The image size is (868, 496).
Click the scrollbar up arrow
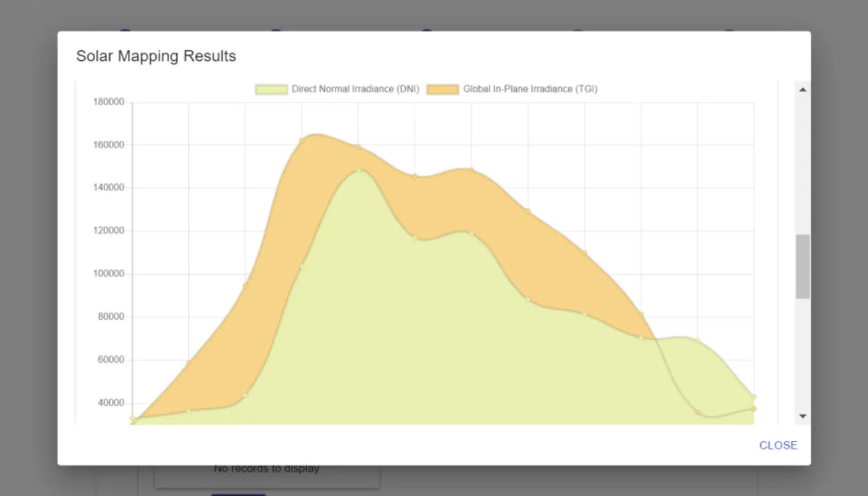(802, 89)
